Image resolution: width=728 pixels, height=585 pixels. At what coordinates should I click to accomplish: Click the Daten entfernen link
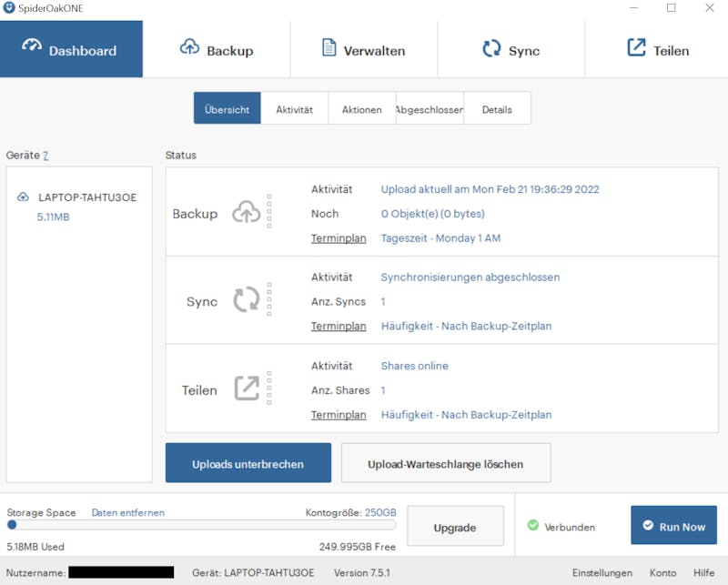click(x=127, y=512)
